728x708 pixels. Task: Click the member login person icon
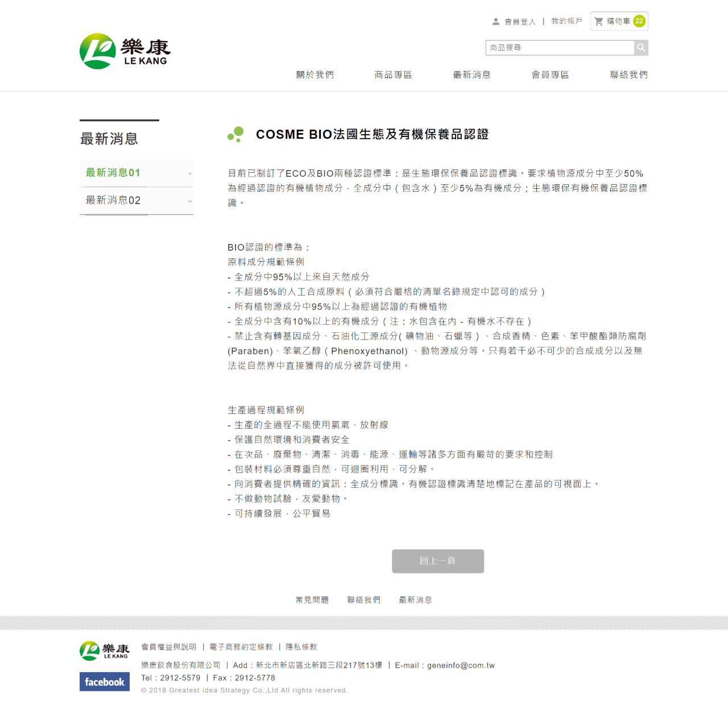[496, 22]
